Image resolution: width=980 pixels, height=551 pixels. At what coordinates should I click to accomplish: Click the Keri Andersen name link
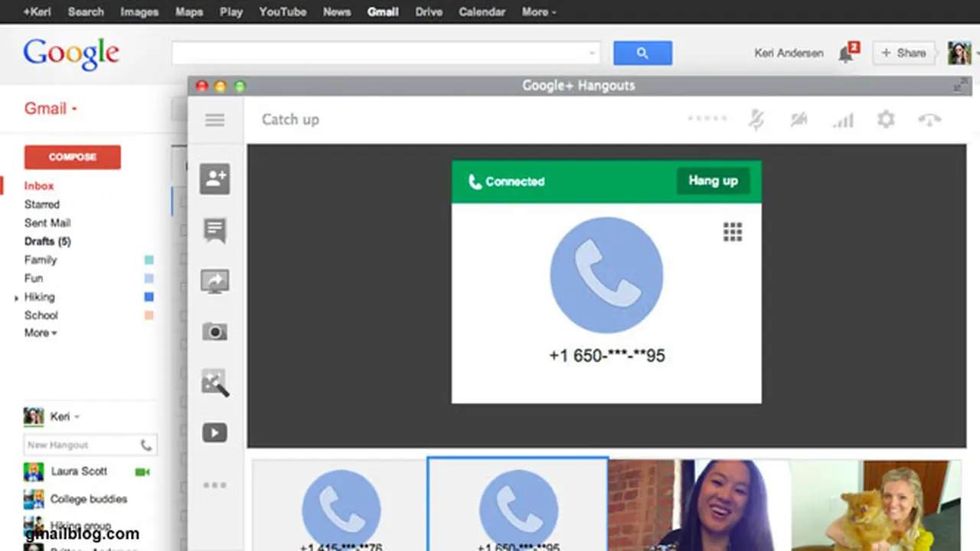(x=789, y=53)
